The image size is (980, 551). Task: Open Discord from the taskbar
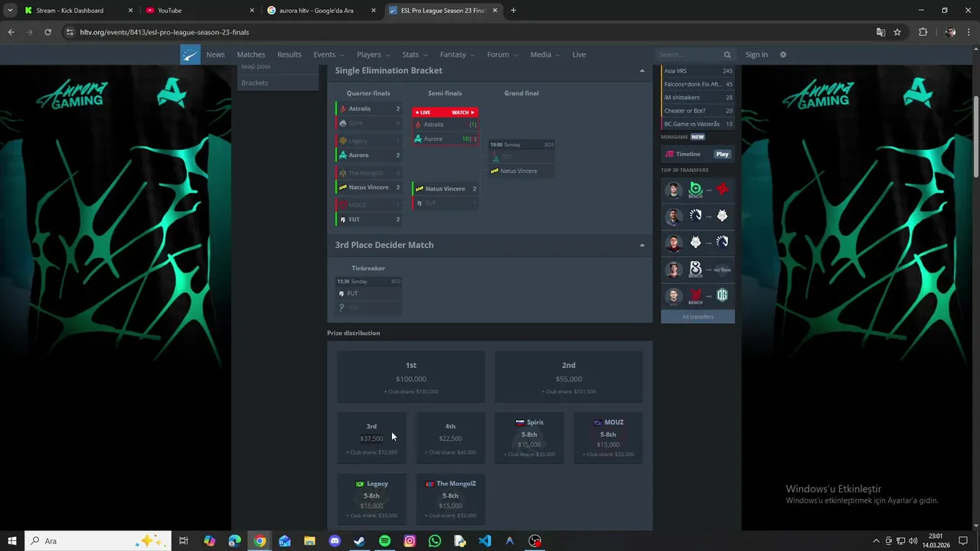click(x=335, y=541)
